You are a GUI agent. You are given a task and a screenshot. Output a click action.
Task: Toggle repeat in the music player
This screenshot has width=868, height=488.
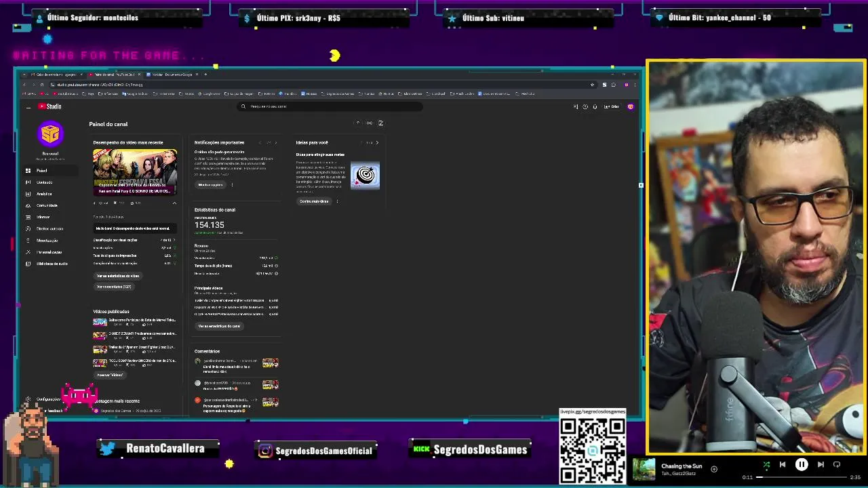coord(837,465)
